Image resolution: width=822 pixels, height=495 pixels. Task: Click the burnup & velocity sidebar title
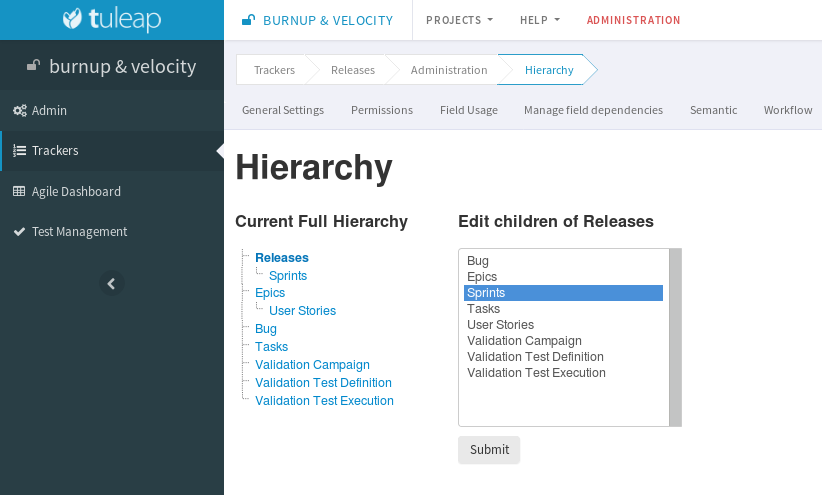click(x=123, y=67)
